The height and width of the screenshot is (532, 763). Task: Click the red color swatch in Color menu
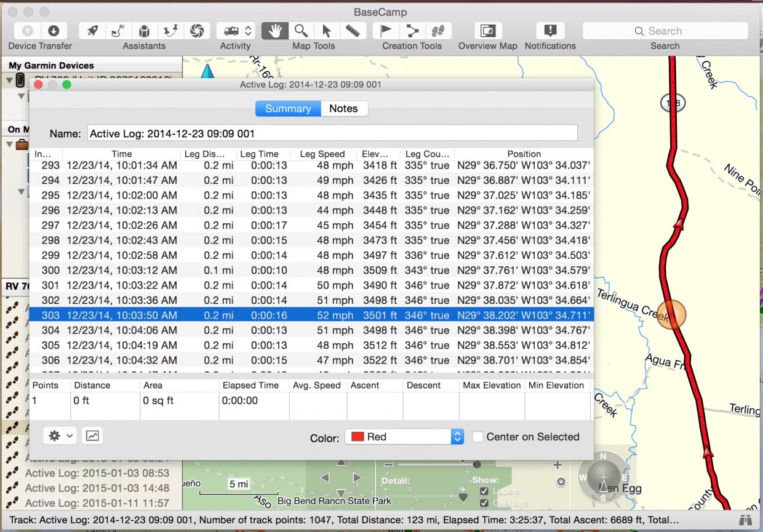point(357,437)
